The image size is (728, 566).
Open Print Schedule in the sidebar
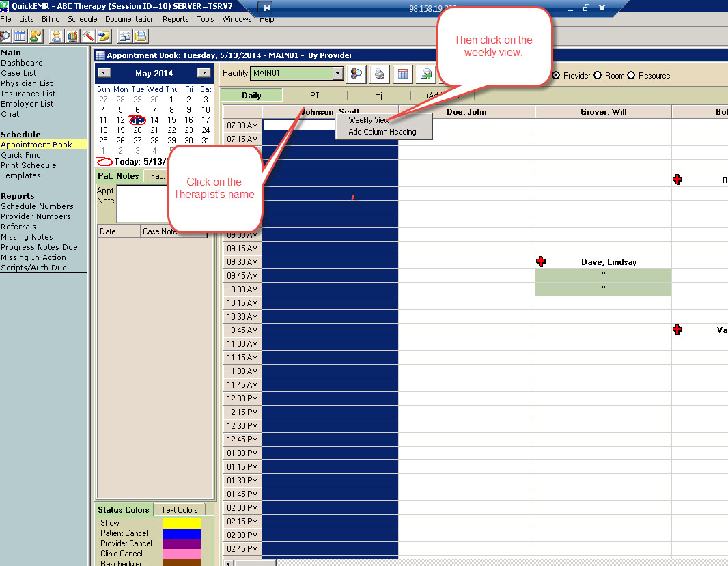coord(28,165)
